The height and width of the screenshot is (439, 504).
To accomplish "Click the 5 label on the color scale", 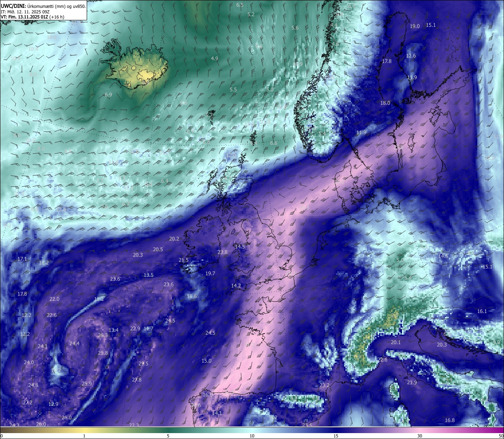I will [x=168, y=436].
